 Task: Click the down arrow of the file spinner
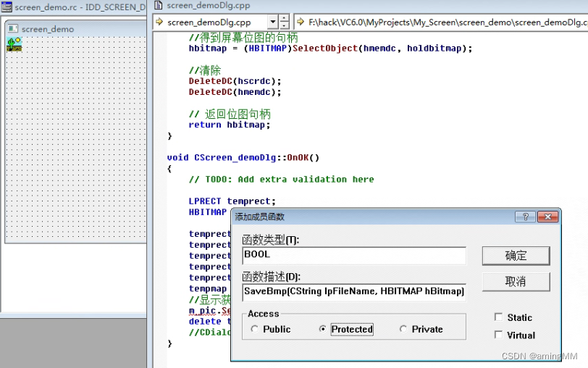tap(285, 26)
